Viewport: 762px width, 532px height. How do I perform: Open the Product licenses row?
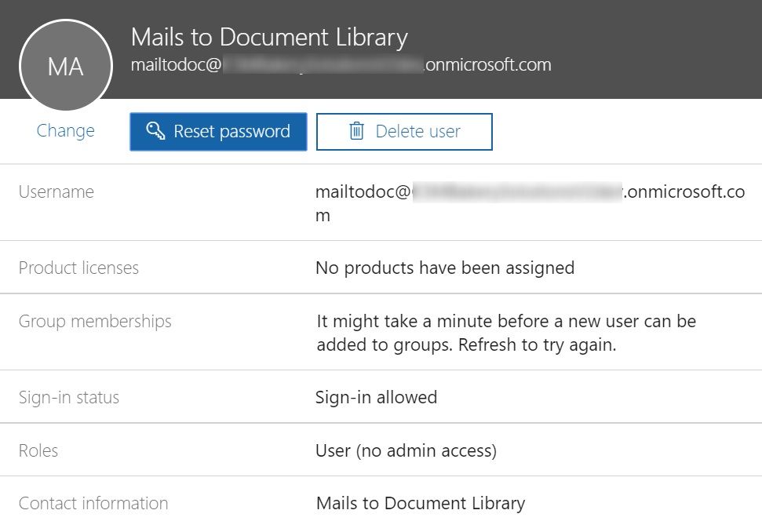tap(381, 268)
